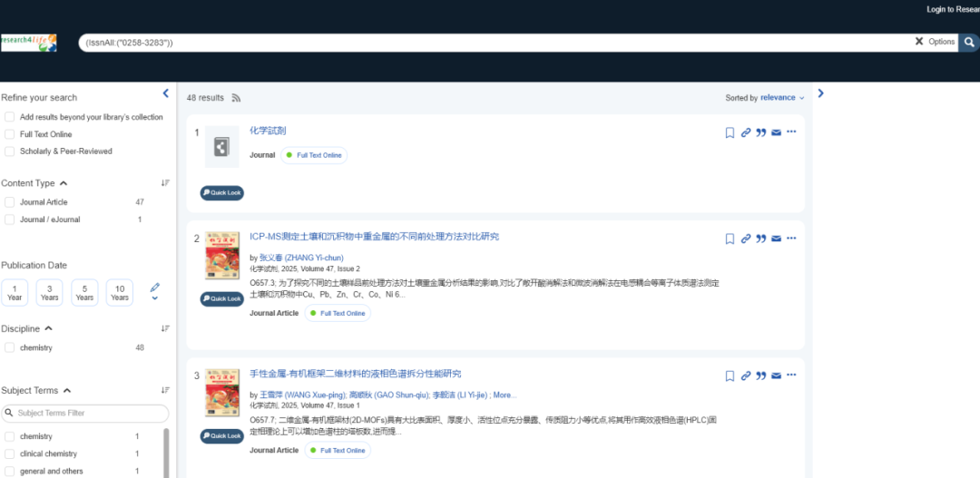The image size is (980, 478).
Task: Click the pencil custom date range icon
Action: coord(154,288)
